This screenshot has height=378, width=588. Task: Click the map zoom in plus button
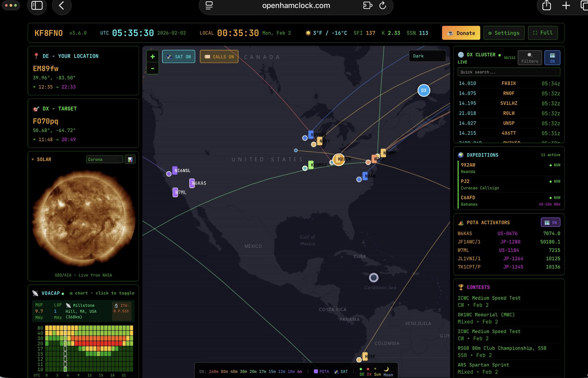coord(152,57)
